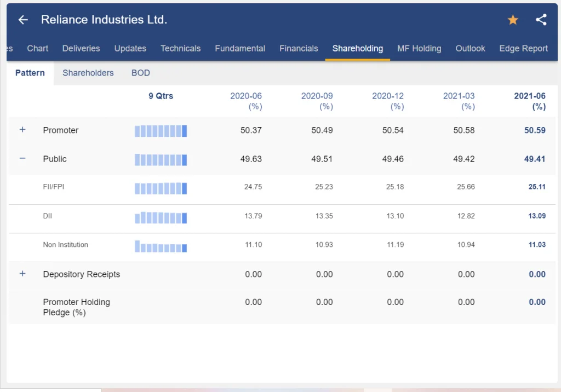The height and width of the screenshot is (392, 561).
Task: Click the Promoter value 50.59
Action: [535, 130]
